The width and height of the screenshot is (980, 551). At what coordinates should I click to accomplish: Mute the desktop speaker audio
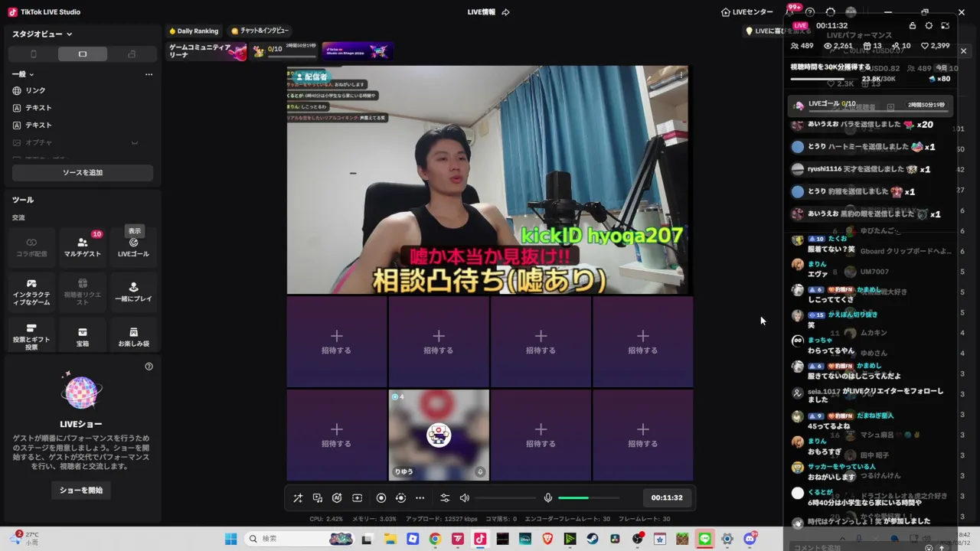tap(464, 498)
